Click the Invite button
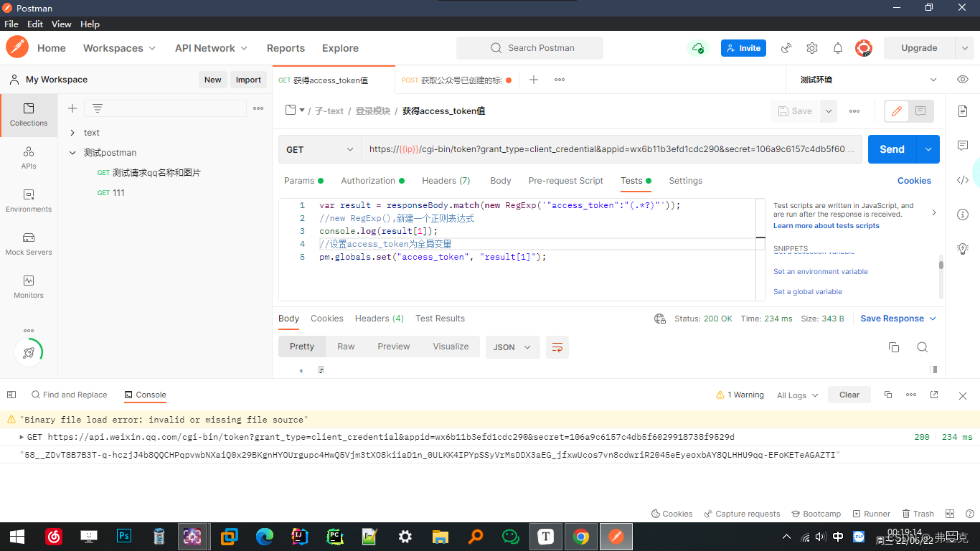Image resolution: width=980 pixels, height=551 pixels. (x=743, y=48)
